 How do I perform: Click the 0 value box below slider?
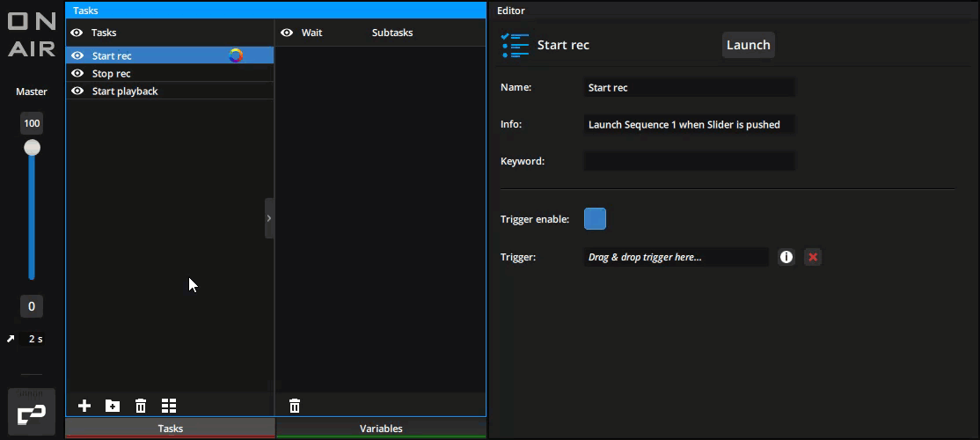[32, 306]
